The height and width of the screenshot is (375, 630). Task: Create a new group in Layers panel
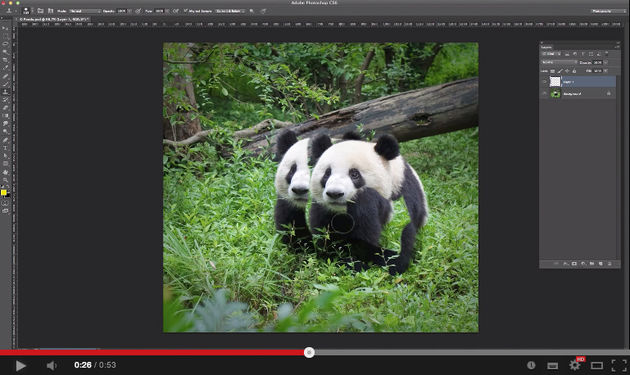(592, 264)
